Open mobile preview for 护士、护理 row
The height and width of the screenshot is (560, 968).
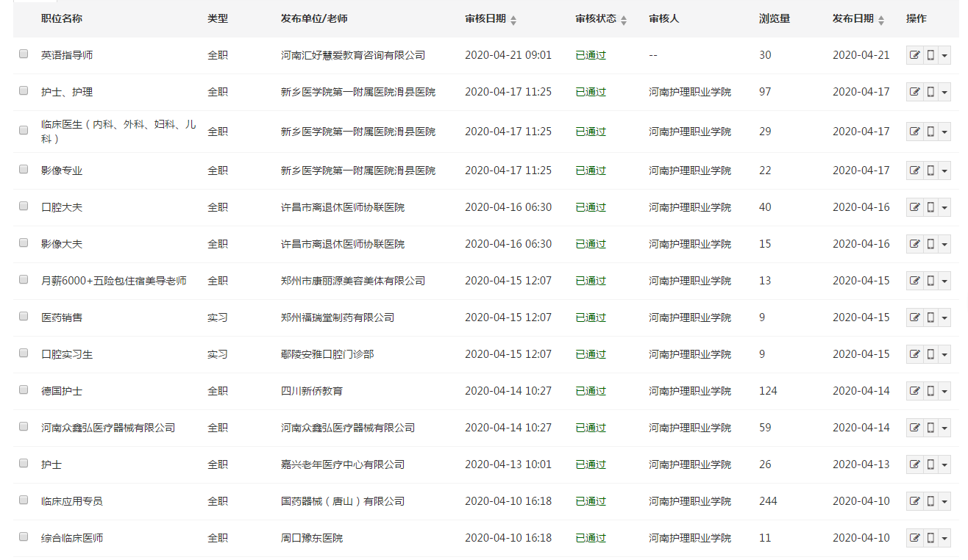coord(930,92)
